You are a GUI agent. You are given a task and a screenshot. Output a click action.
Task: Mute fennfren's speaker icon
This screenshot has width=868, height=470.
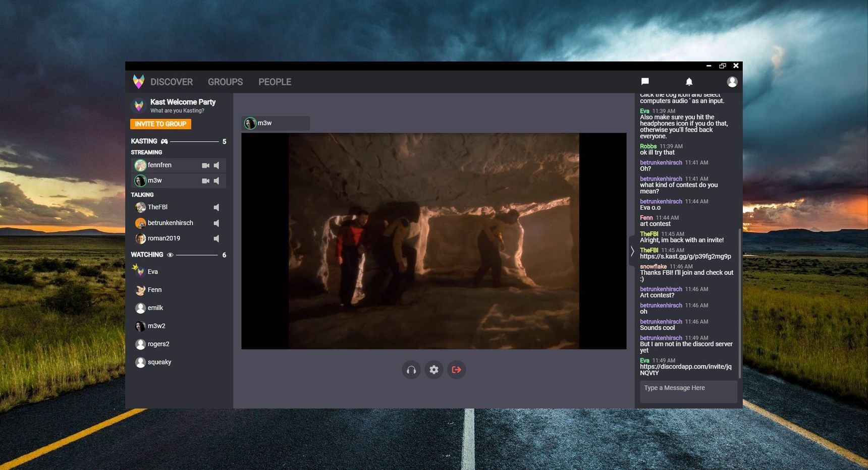pyautogui.click(x=216, y=165)
